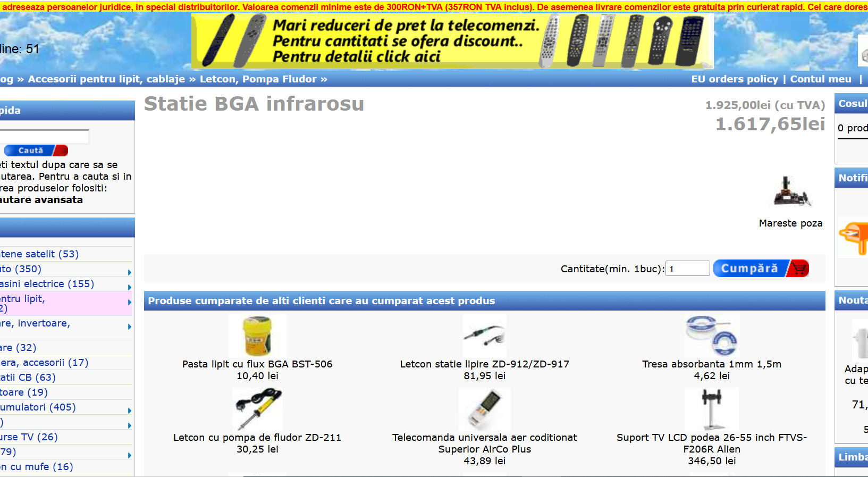Open Telecomanda aer conditionat product image
868x477 pixels.
point(484,409)
